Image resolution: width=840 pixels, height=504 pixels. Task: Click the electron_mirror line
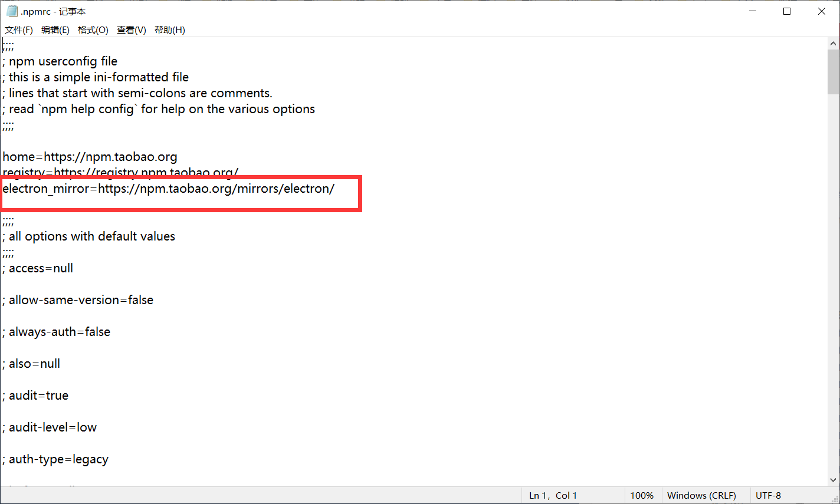pos(169,189)
